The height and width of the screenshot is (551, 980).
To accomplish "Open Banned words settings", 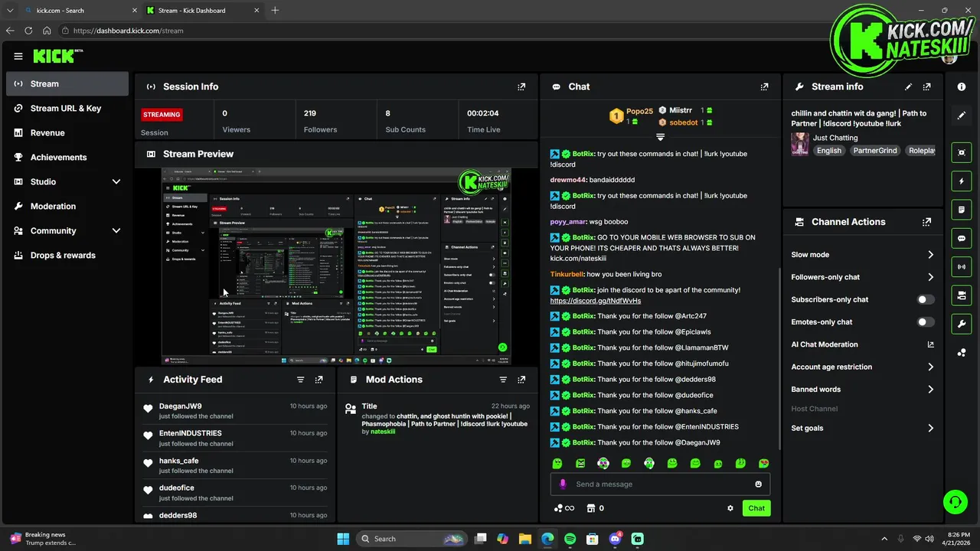I will point(863,390).
